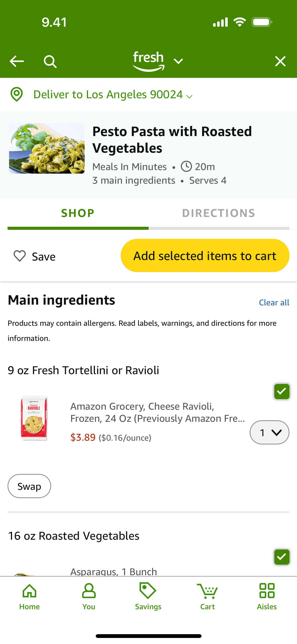Viewport: 297px width, 644px height.
Task: Tap the Pesto Pasta recipe thumbnail
Action: 47,148
